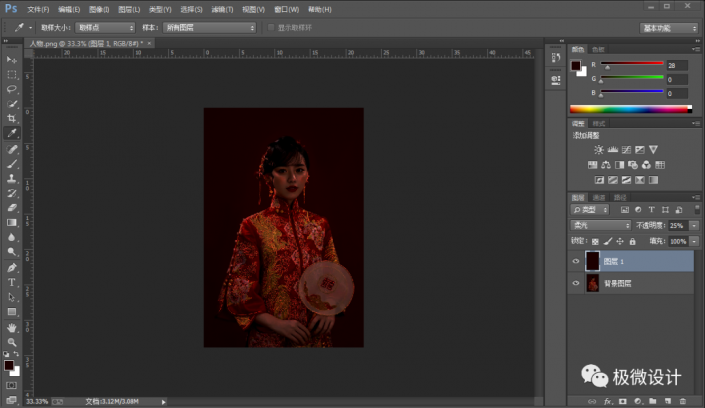This screenshot has height=408, width=705.
Task: Hide 背景图层 layer visibility
Action: coord(576,283)
